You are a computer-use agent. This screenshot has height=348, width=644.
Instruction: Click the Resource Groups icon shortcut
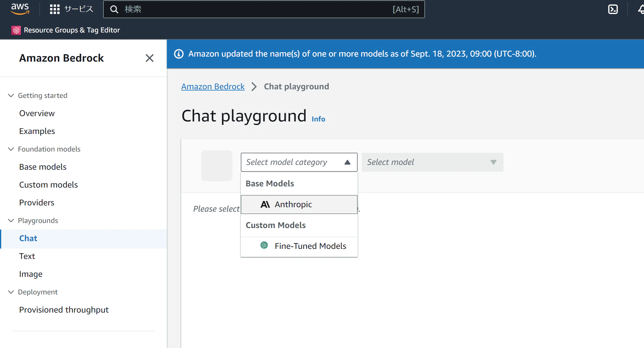pyautogui.click(x=16, y=30)
